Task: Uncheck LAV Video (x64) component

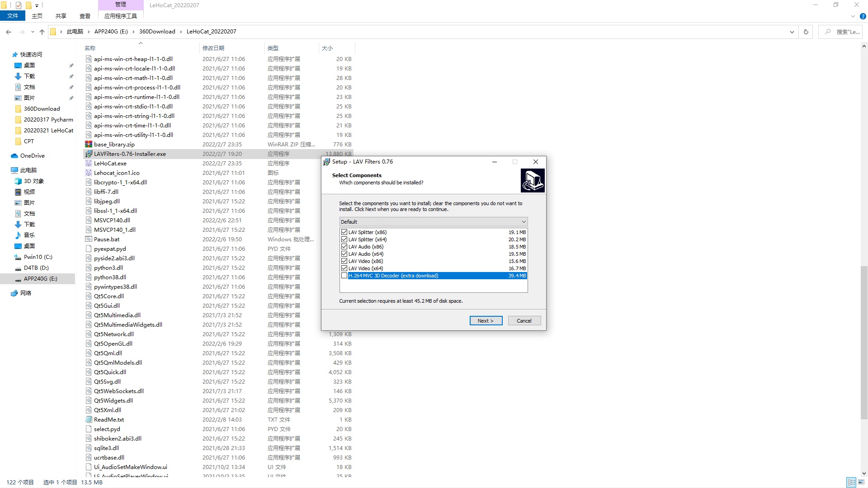Action: (344, 268)
